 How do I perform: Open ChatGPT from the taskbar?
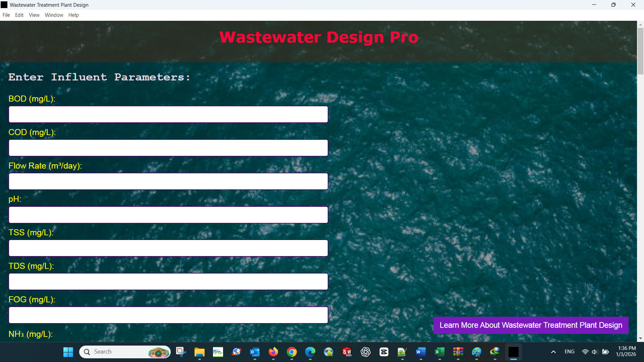click(x=365, y=352)
